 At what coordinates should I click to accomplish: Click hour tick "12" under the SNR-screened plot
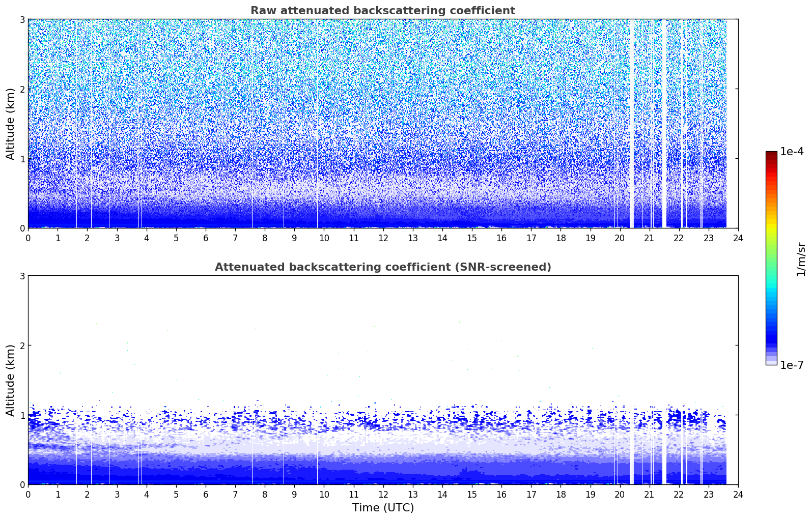(x=383, y=494)
